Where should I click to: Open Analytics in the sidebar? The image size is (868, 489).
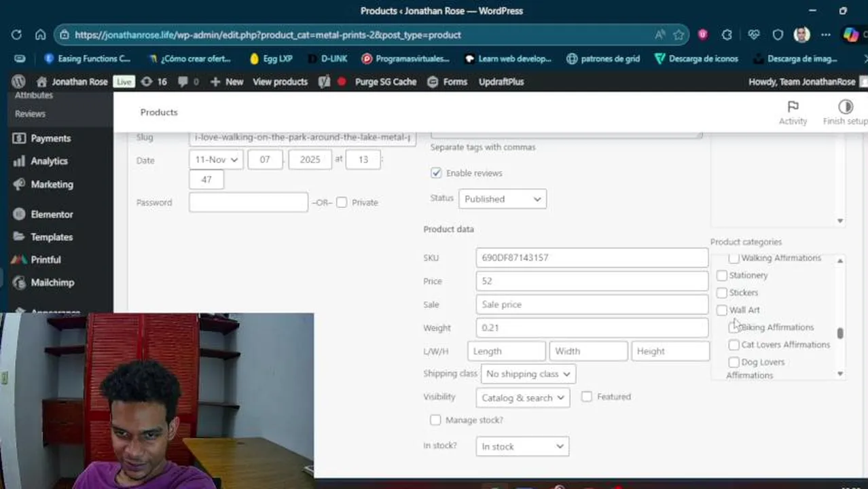(x=49, y=161)
